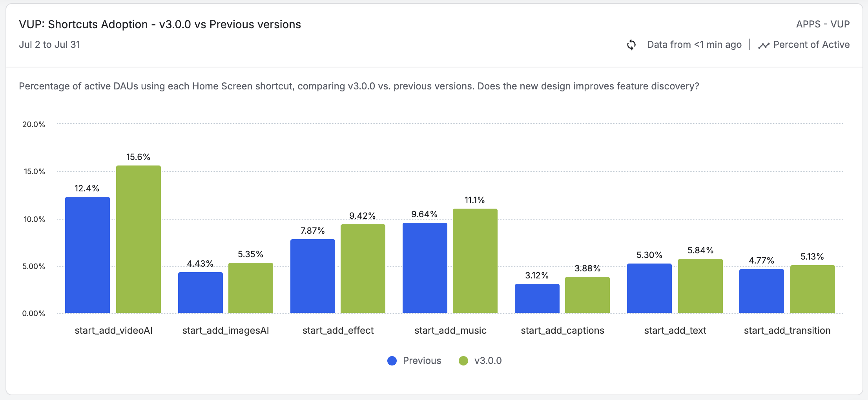This screenshot has height=400, width=868.
Task: Click the start_add_videoAI axis label
Action: (x=113, y=331)
